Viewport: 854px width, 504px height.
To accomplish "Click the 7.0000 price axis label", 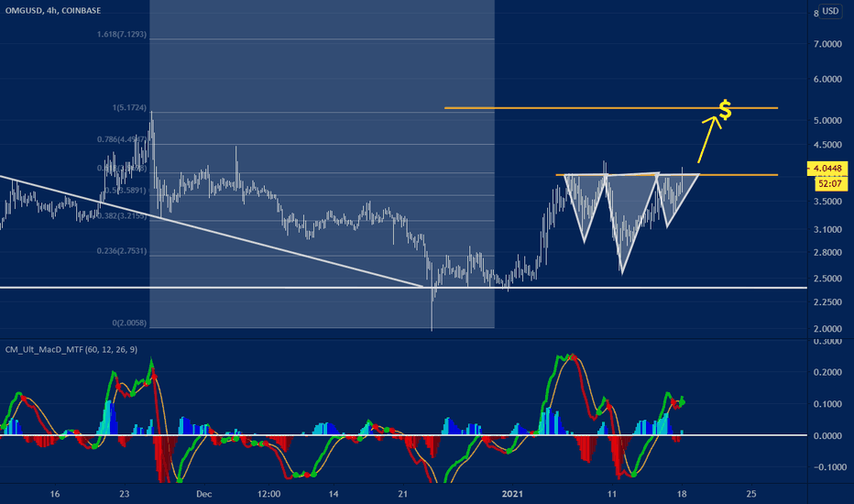I will pos(827,44).
